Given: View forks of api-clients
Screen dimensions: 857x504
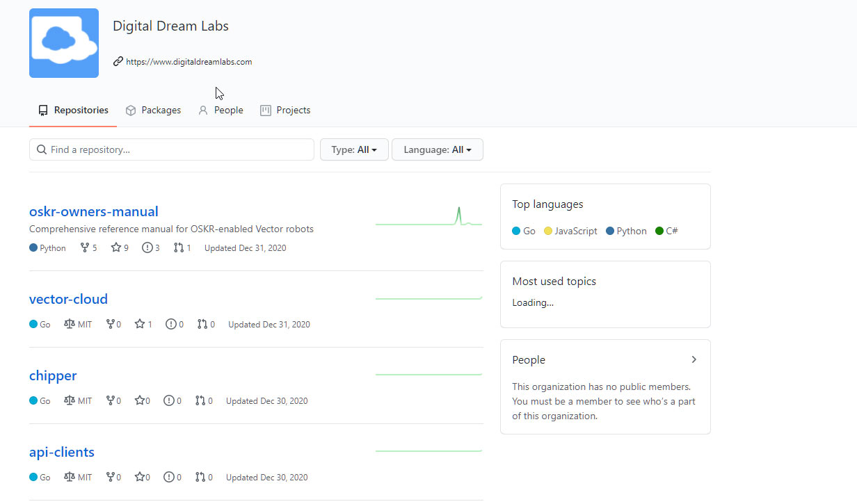Looking at the screenshot, I should click(113, 477).
